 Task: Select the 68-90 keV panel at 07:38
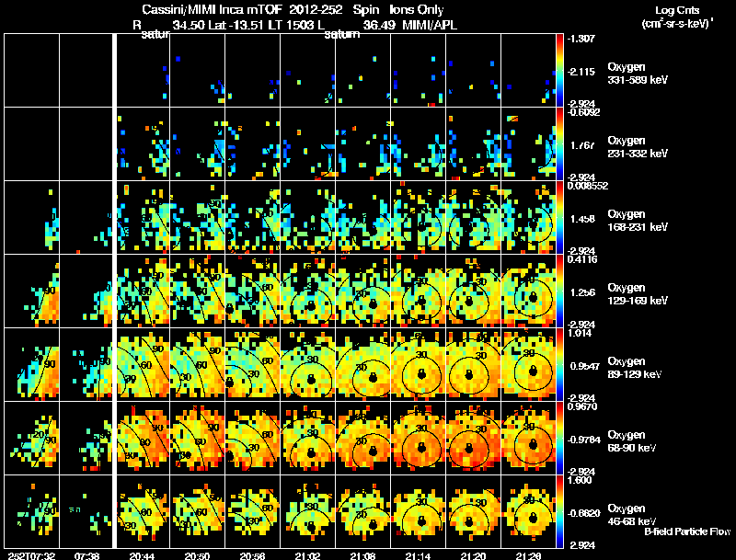coord(86,439)
